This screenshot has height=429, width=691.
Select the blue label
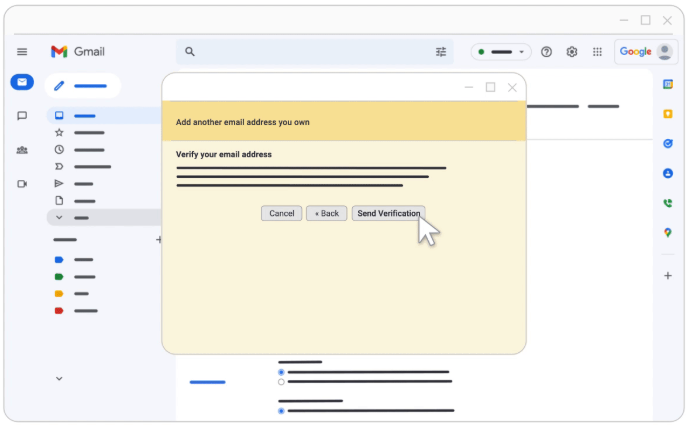pyautogui.click(x=59, y=260)
